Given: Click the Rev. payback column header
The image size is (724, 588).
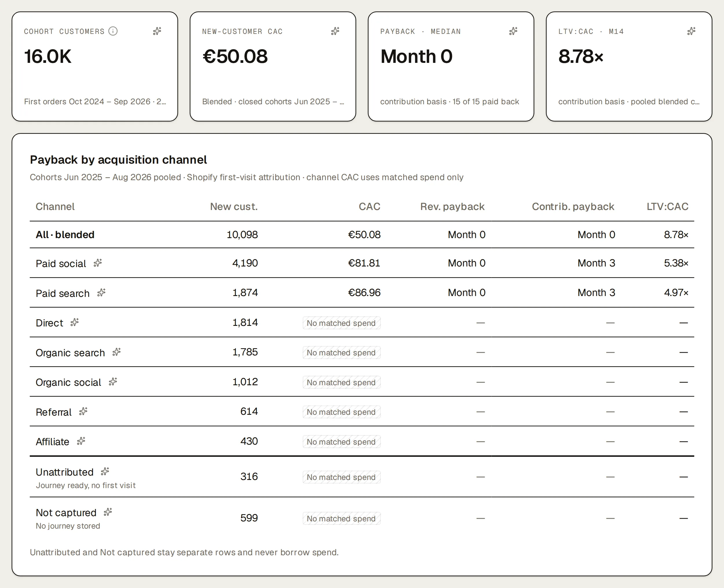Looking at the screenshot, I should (452, 207).
